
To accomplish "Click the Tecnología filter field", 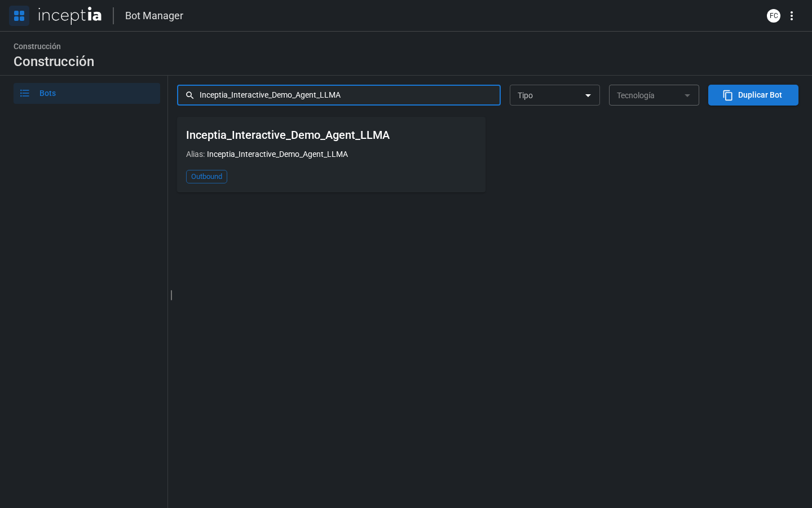I will [x=654, y=95].
